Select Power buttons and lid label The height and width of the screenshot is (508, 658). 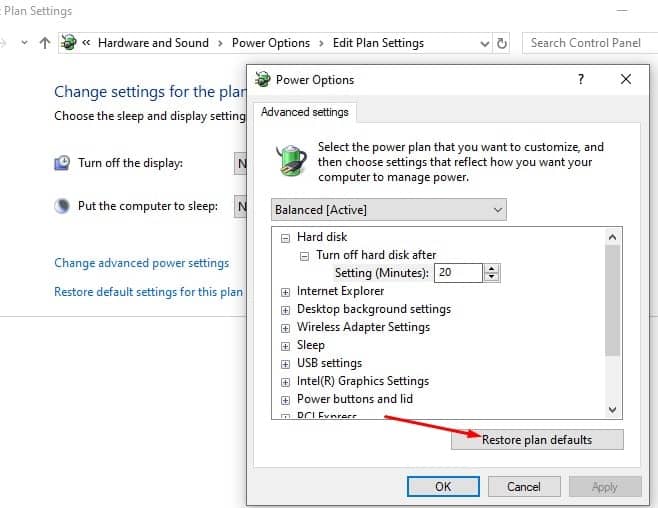(355, 399)
